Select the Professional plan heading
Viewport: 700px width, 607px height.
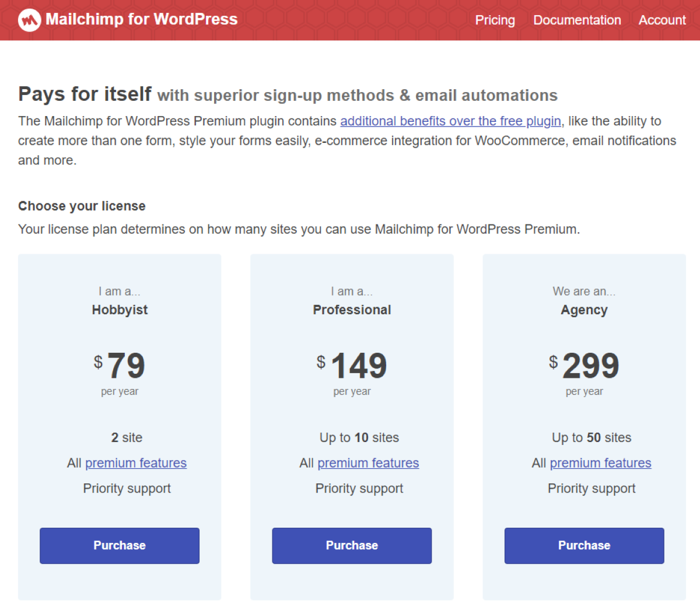click(x=352, y=310)
